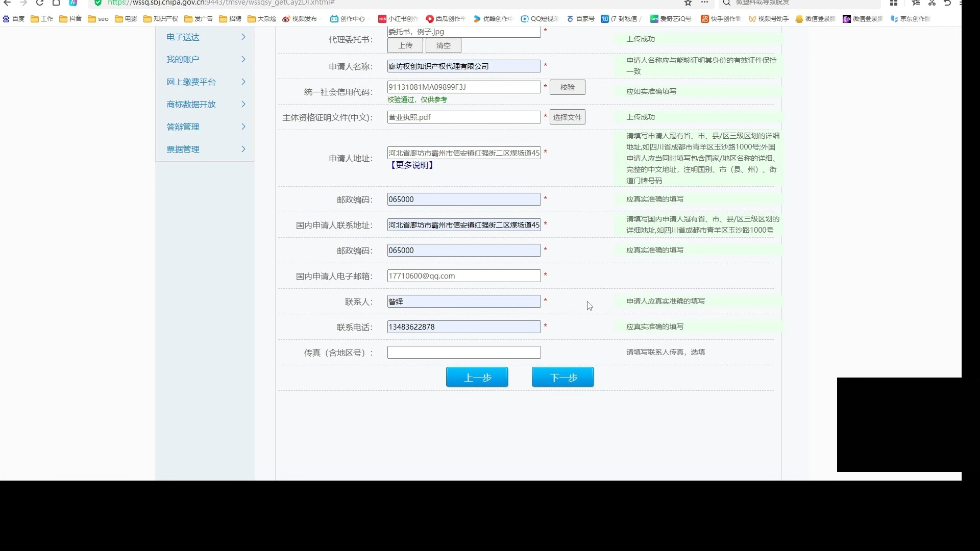
Task: Open the seo bookmark folder
Action: pos(99,19)
